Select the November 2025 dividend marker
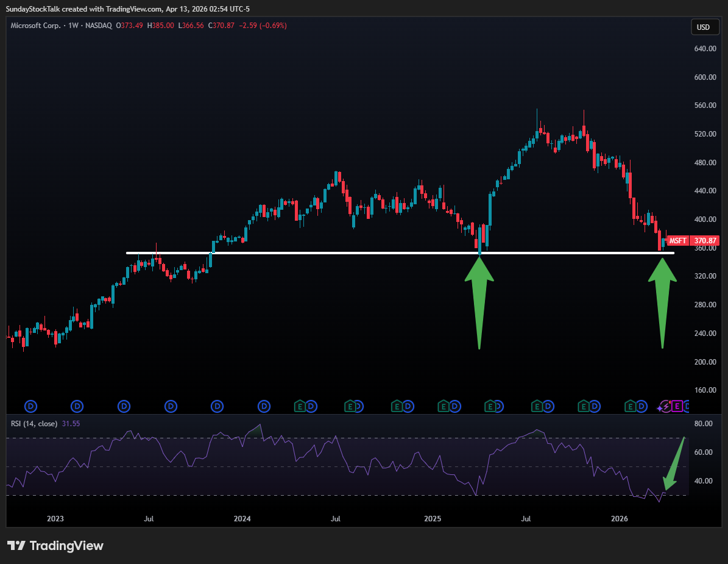 pyautogui.click(x=595, y=407)
